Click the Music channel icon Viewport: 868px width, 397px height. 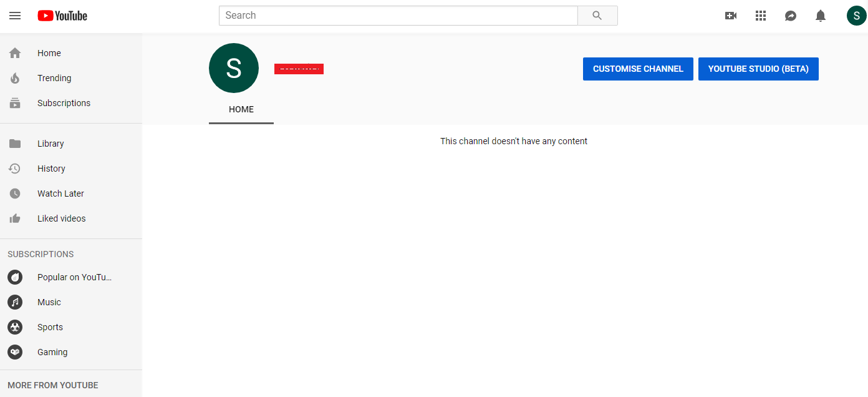15,302
